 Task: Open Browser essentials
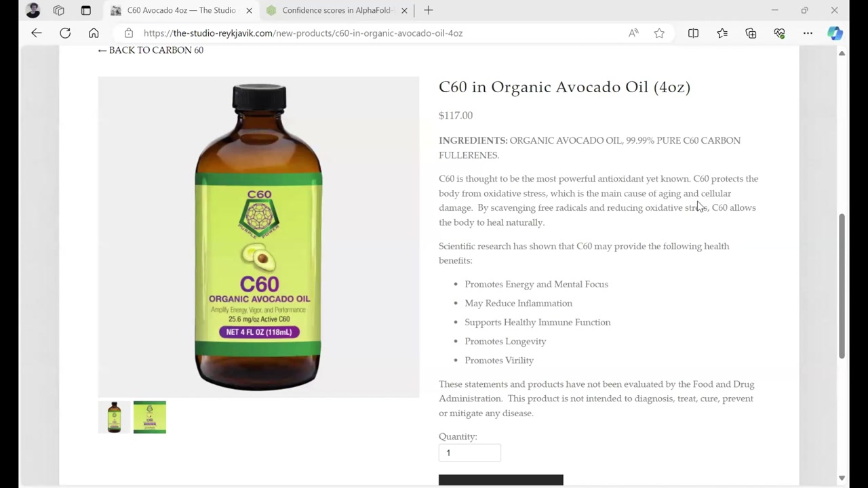point(779,33)
